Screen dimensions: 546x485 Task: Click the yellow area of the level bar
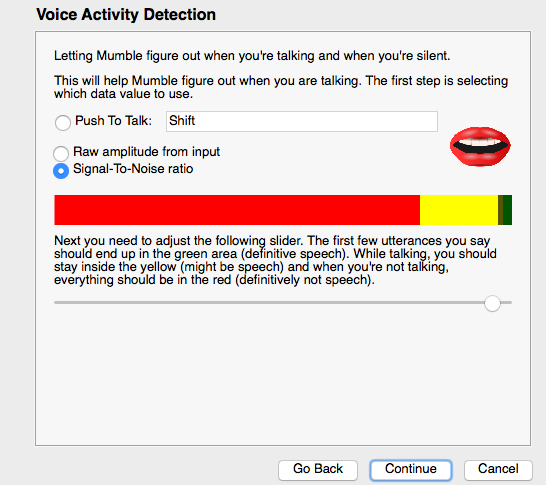pos(459,210)
